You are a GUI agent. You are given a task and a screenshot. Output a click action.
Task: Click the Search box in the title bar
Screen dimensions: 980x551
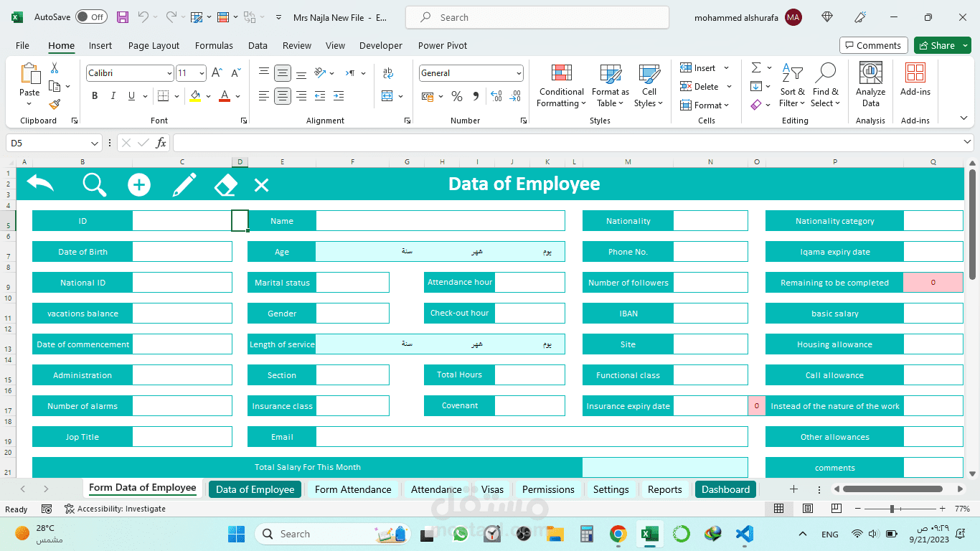tap(537, 17)
